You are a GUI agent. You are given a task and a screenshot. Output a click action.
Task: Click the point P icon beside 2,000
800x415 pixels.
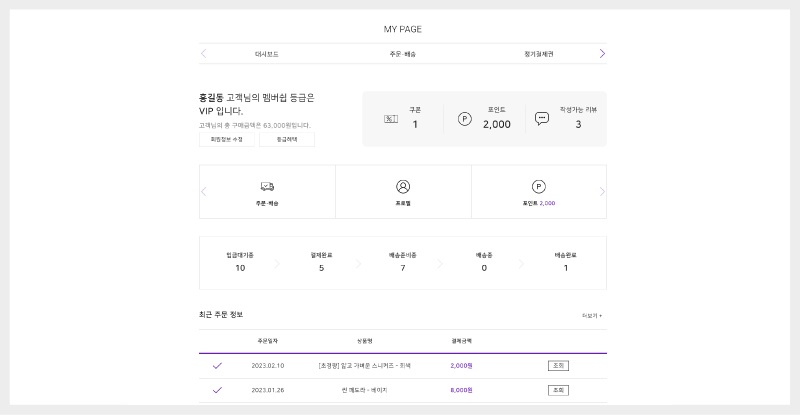(464, 119)
